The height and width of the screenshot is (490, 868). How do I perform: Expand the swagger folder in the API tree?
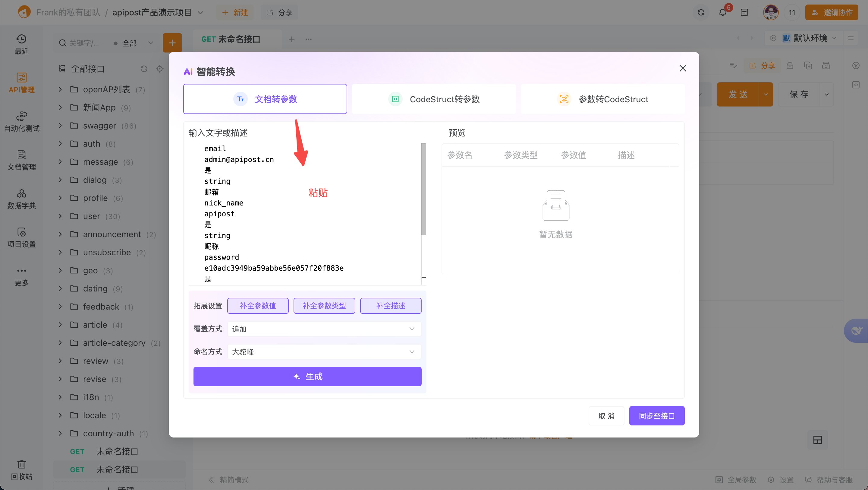tap(60, 126)
